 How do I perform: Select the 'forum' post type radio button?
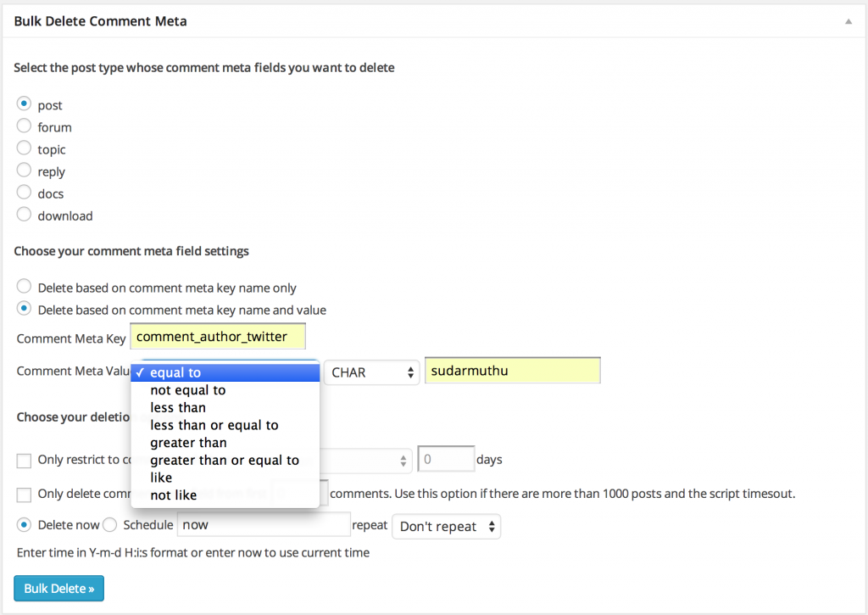click(24, 126)
